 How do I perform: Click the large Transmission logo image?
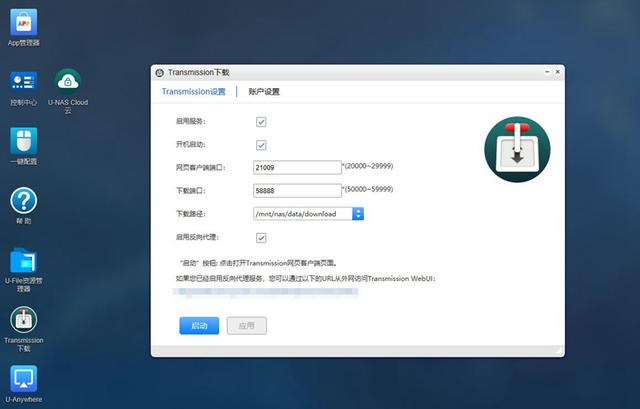(517, 149)
